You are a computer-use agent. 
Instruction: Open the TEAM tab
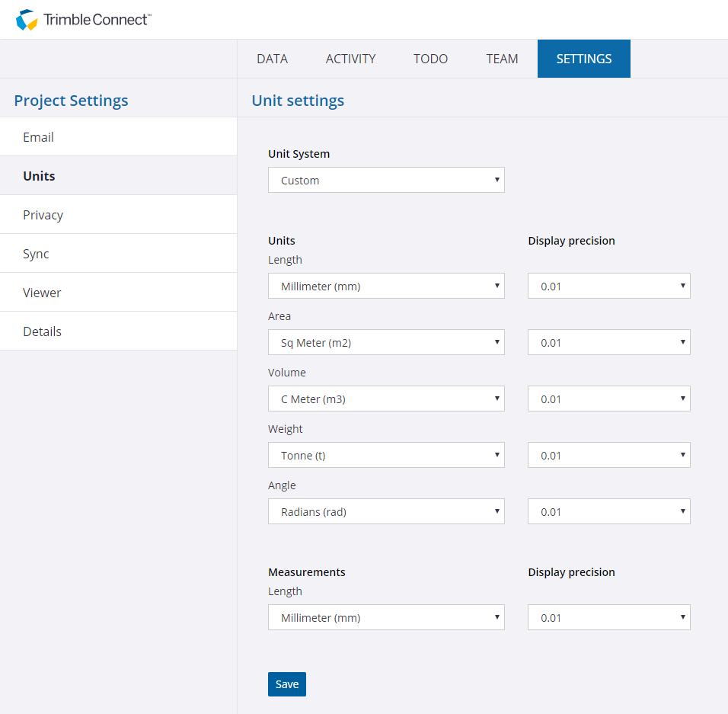[x=502, y=59]
